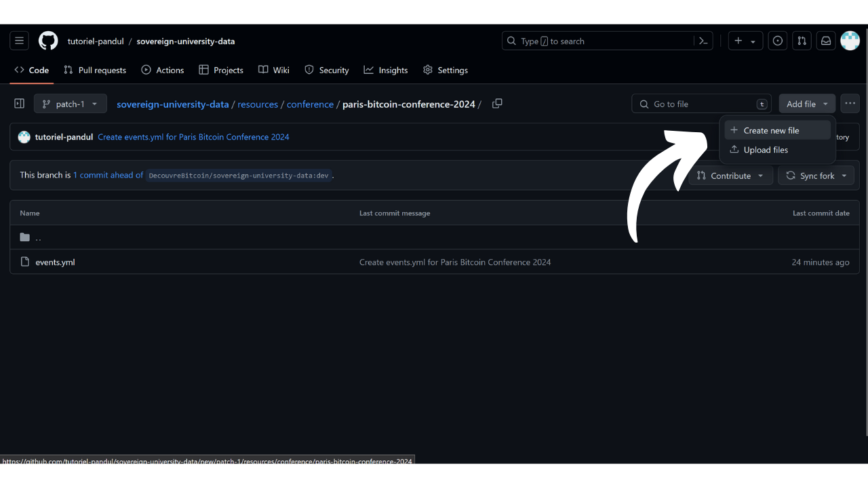Open the command palette icon
Image resolution: width=868 pixels, height=488 pixels.
tap(703, 41)
